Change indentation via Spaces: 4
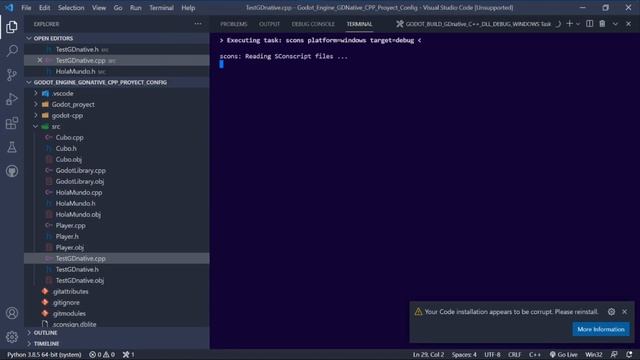The image size is (640, 360). [x=464, y=355]
